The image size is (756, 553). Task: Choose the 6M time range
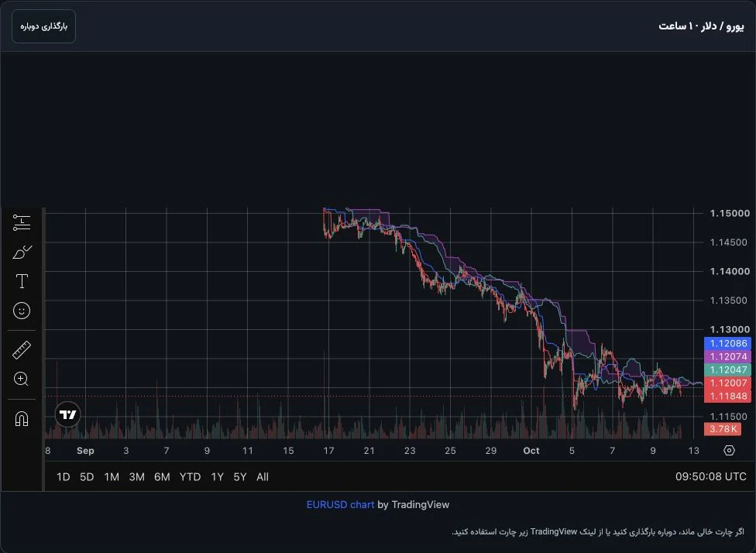pyautogui.click(x=162, y=477)
